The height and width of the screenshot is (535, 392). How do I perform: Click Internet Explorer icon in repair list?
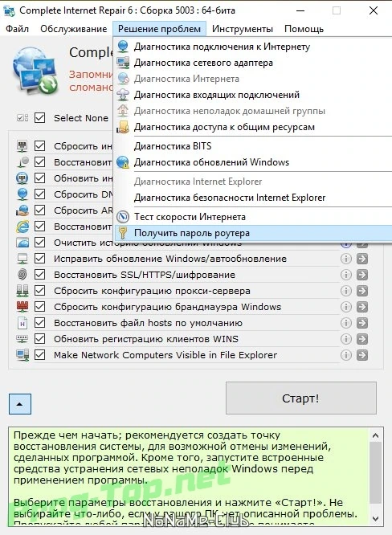tap(22, 227)
